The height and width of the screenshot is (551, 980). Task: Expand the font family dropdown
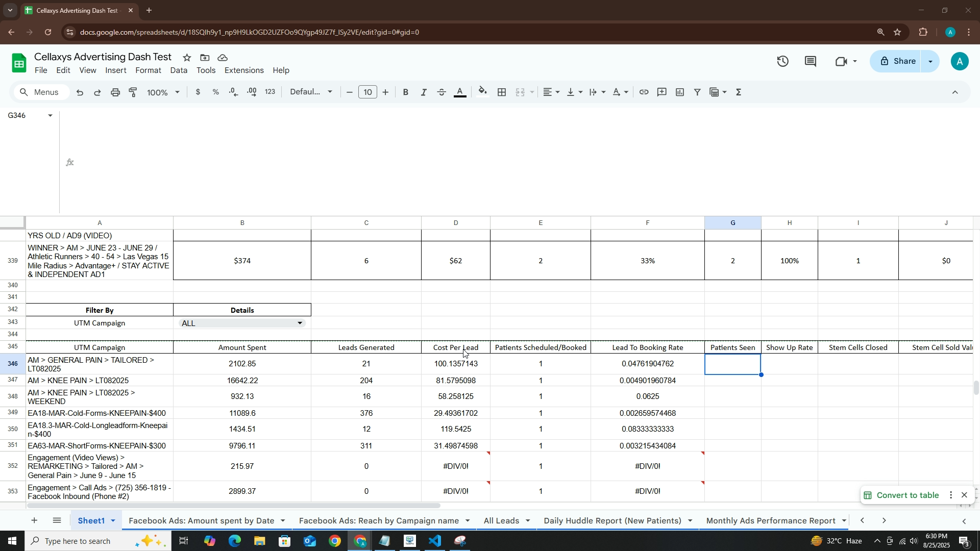[311, 92]
